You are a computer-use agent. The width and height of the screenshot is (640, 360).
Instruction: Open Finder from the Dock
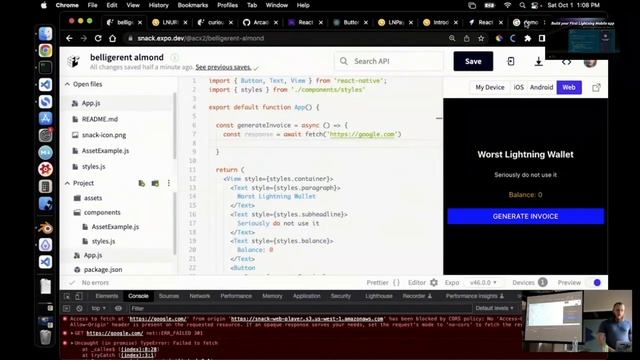click(x=45, y=34)
